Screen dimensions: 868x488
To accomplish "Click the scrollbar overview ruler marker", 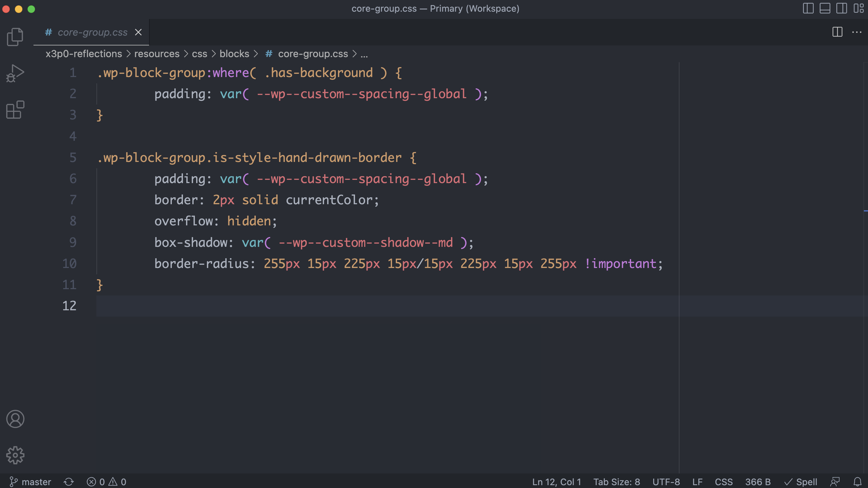I will [x=866, y=211].
